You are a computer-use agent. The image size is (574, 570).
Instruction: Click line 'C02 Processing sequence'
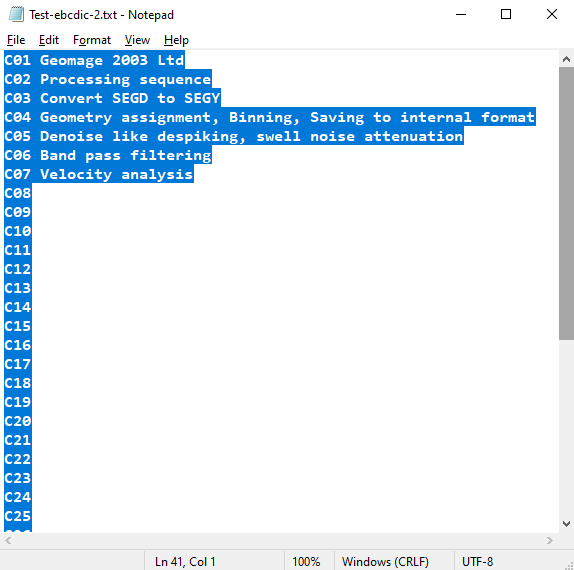pyautogui.click(x=108, y=79)
